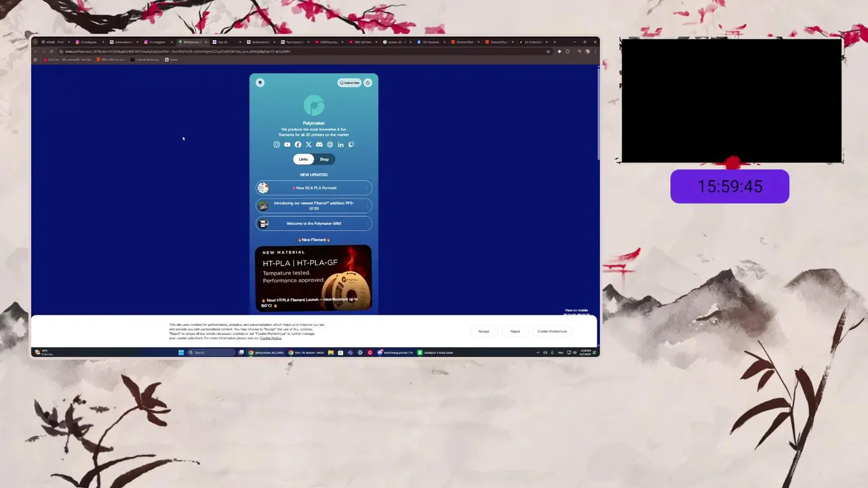Open Polymaker's Discord icon link
This screenshot has width=868, height=488.
click(x=319, y=144)
